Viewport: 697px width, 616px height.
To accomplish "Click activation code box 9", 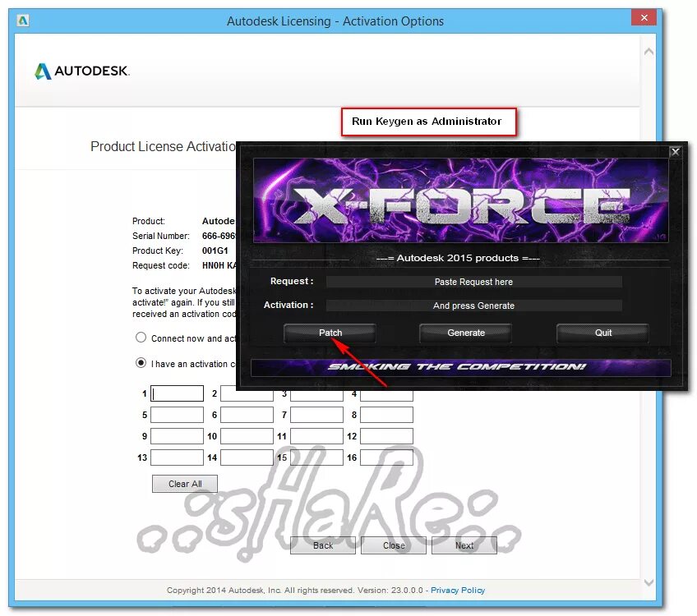I will 177,436.
